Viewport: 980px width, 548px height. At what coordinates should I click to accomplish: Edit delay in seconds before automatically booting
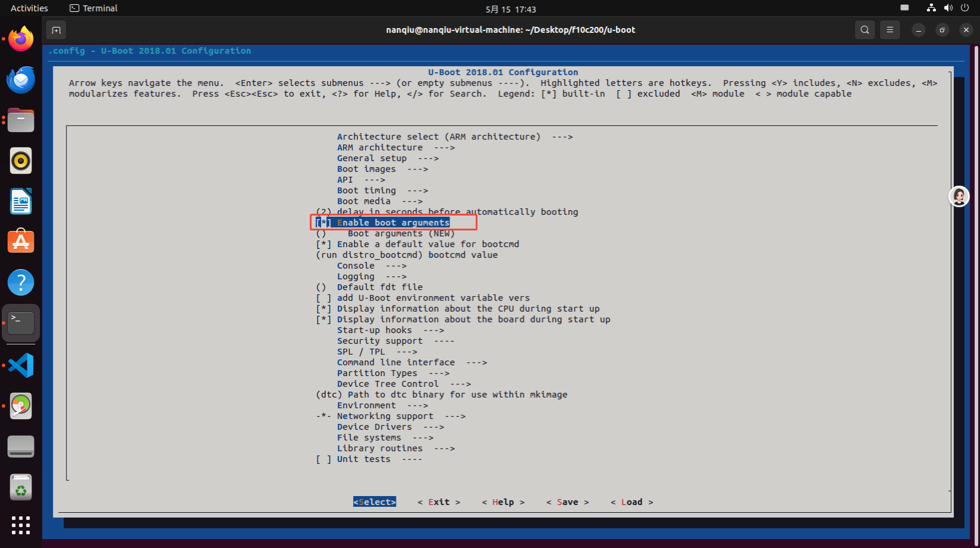pyautogui.click(x=447, y=212)
